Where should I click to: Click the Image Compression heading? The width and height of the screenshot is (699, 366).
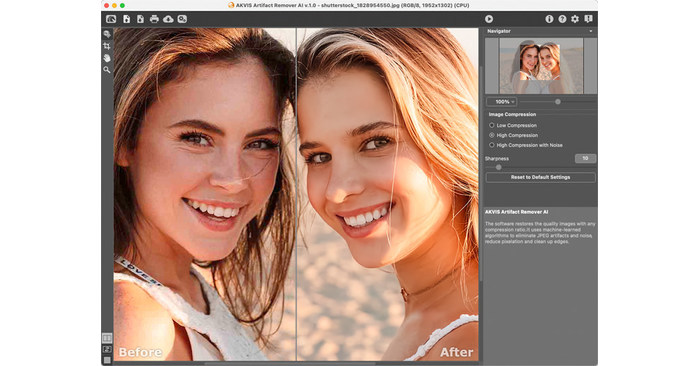[x=512, y=114]
